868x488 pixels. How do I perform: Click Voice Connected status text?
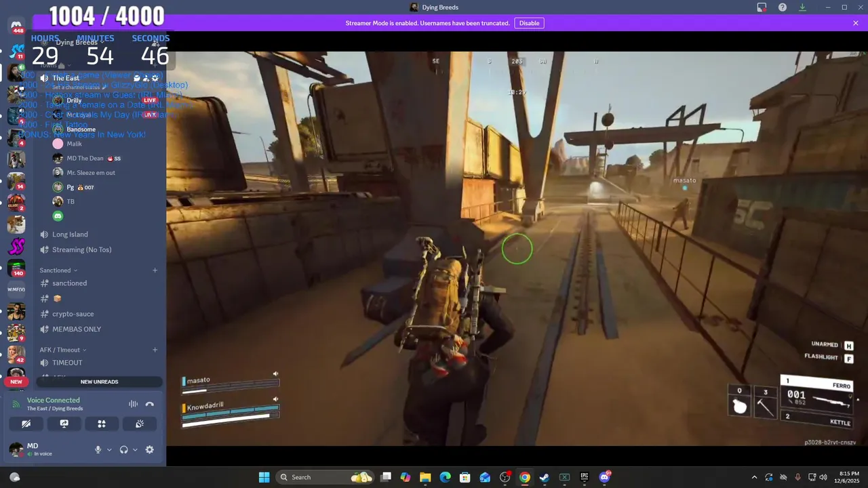coord(54,401)
